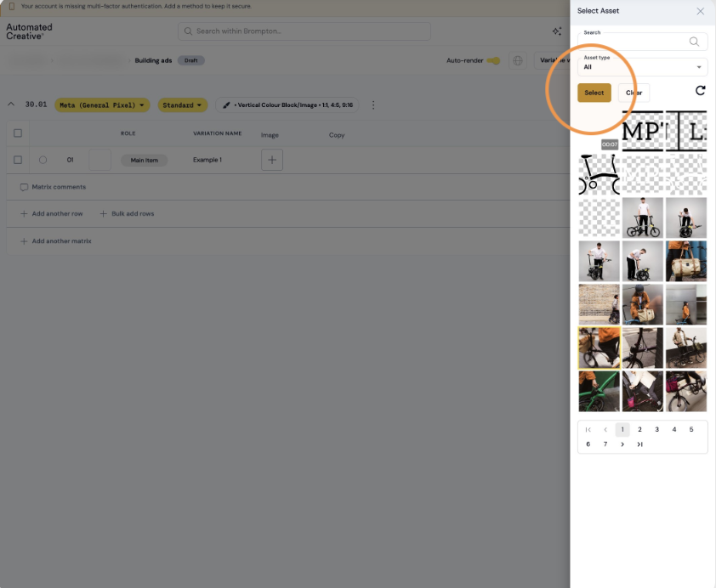Open asset page 7
716x588 pixels.
(605, 444)
